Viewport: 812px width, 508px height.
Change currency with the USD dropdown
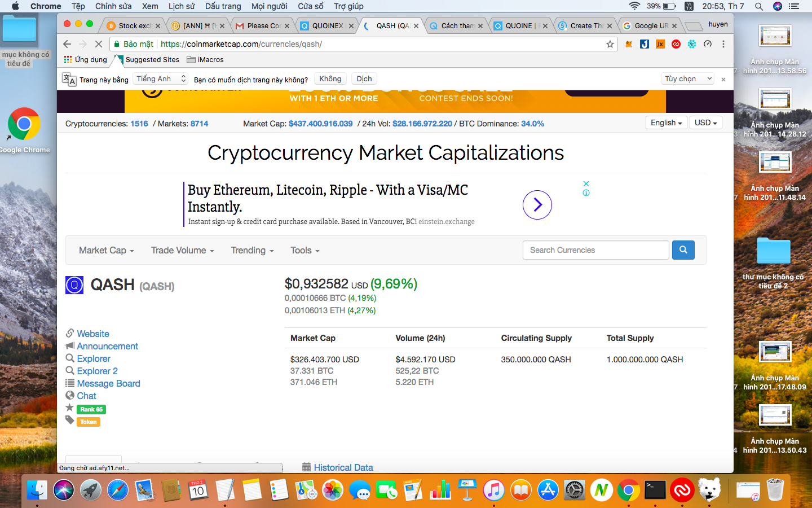pyautogui.click(x=706, y=123)
